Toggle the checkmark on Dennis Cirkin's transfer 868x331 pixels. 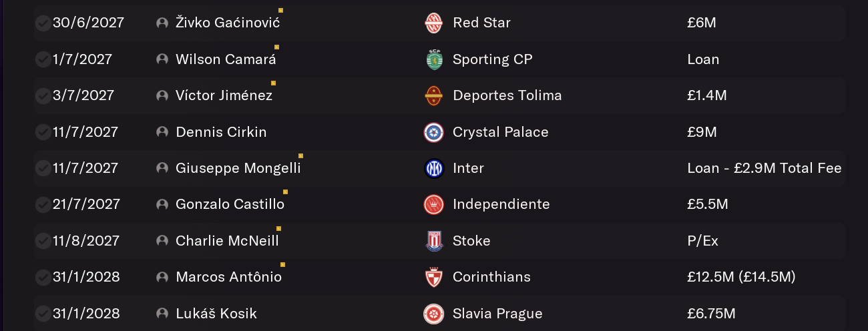[43, 132]
